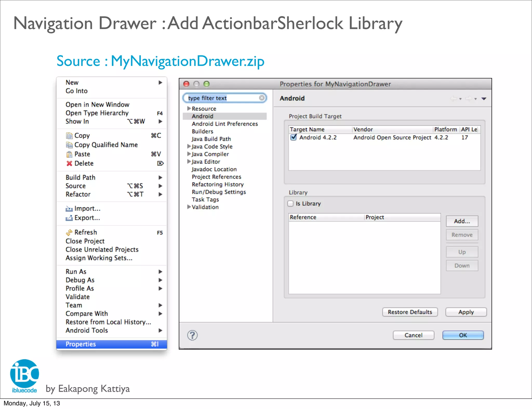Image resolution: width=532 pixels, height=409 pixels.
Task: Uncheck the Android 4.2.2 target checkbox
Action: point(294,137)
